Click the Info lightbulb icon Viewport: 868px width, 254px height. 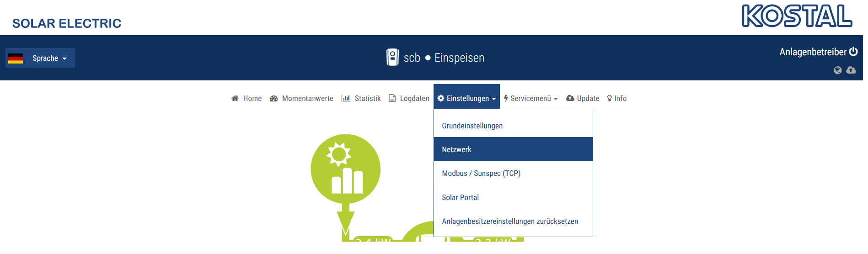click(609, 98)
